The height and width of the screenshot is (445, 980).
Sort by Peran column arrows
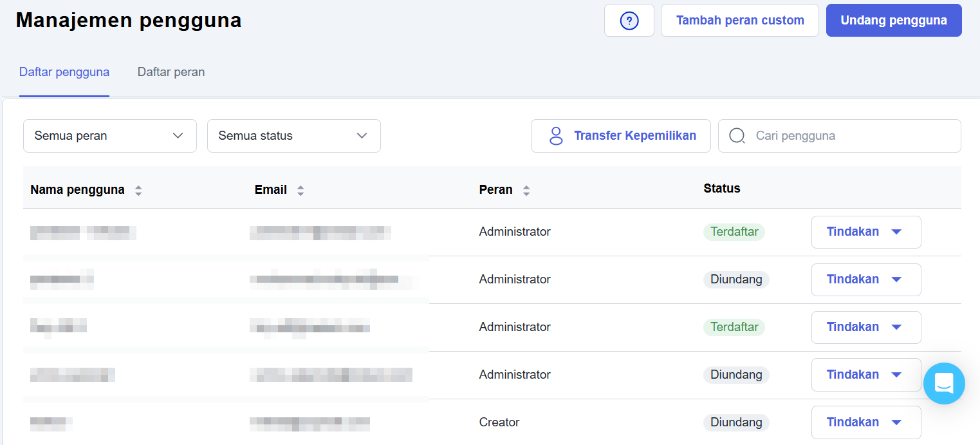[526, 191]
